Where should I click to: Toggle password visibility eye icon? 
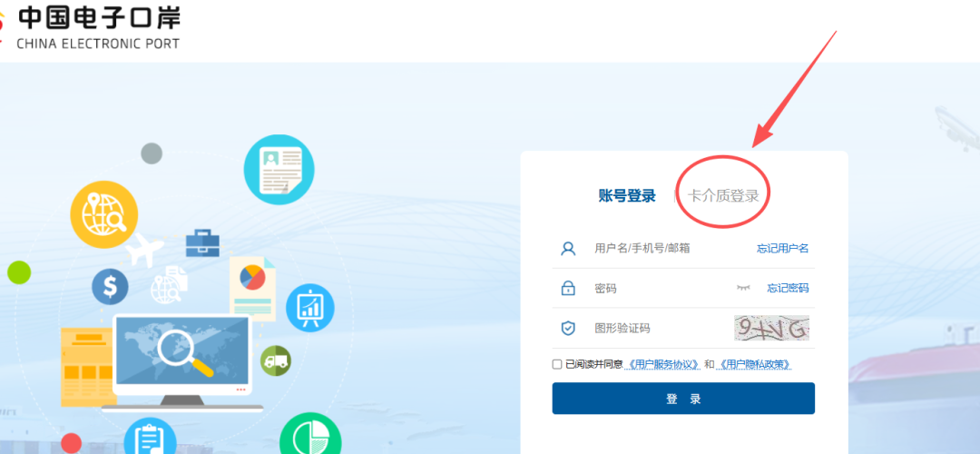point(743,288)
